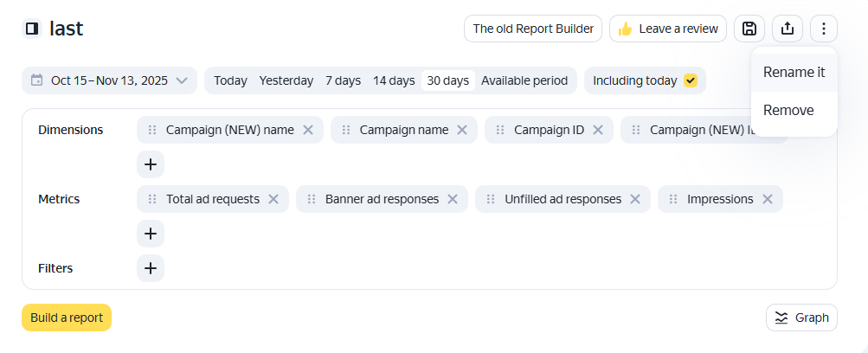
Task: Remove the Campaign ID dimension
Action: [x=598, y=130]
